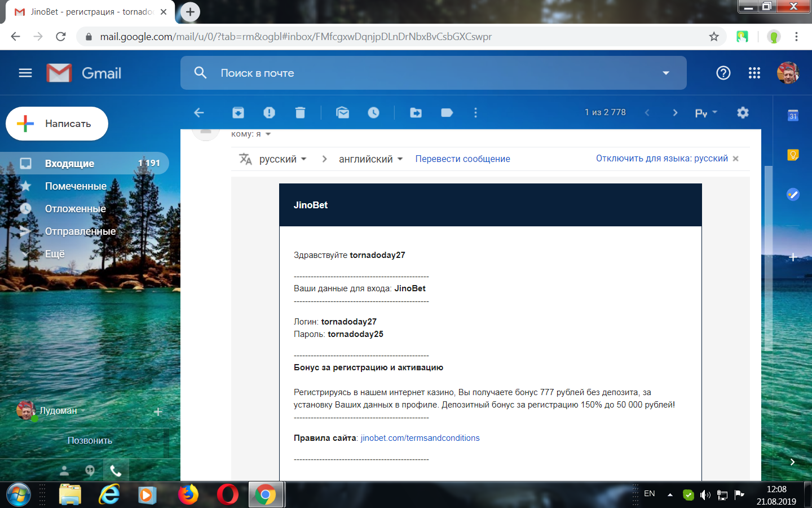Open target language 'английский' dropdown
This screenshot has height=508, width=812.
click(370, 159)
